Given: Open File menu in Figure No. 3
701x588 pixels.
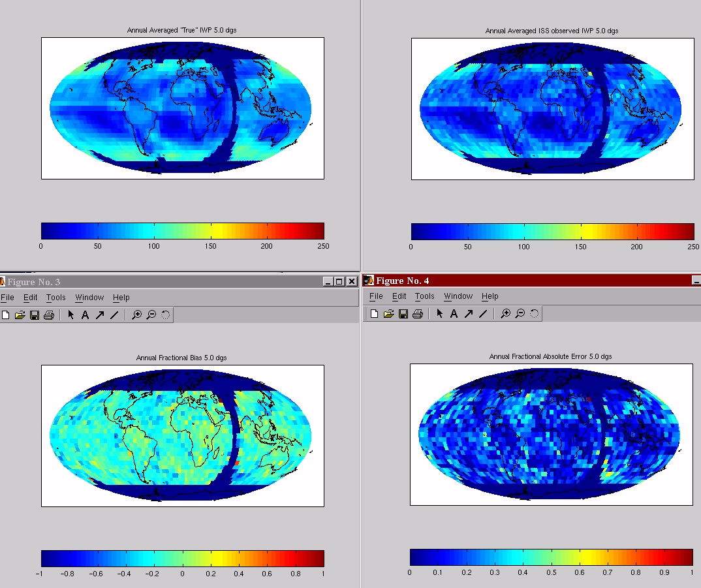Looking at the screenshot, I should (x=7, y=298).
